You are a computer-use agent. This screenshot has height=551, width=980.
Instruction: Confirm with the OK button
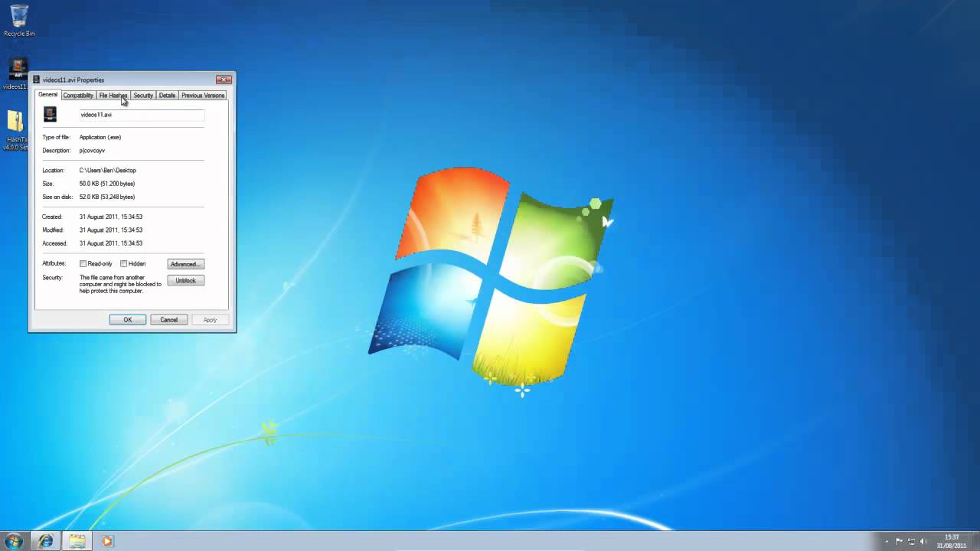click(128, 320)
